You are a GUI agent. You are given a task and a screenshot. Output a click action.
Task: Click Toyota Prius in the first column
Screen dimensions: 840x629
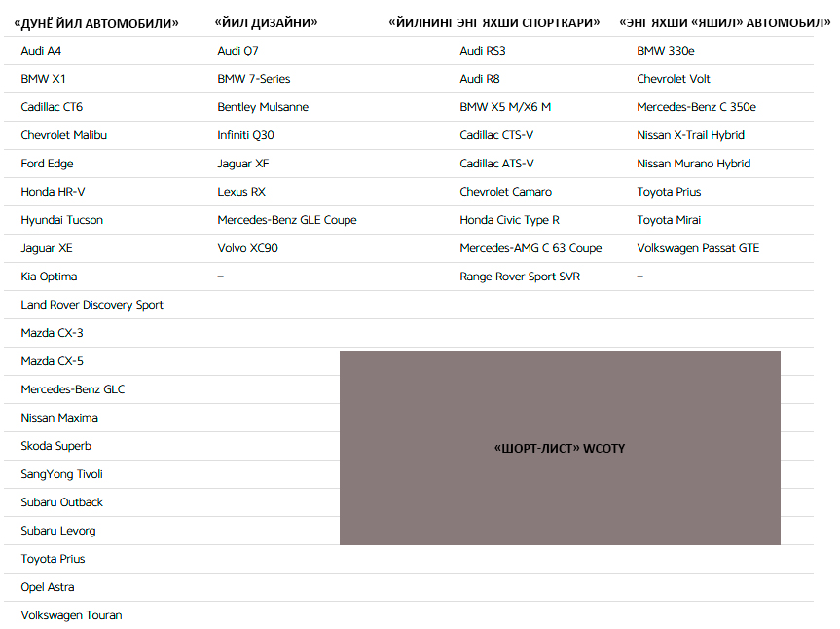click(x=53, y=559)
